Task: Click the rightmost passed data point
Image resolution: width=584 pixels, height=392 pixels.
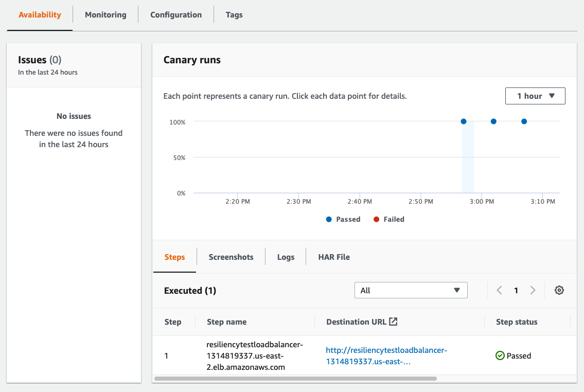Action: point(524,121)
